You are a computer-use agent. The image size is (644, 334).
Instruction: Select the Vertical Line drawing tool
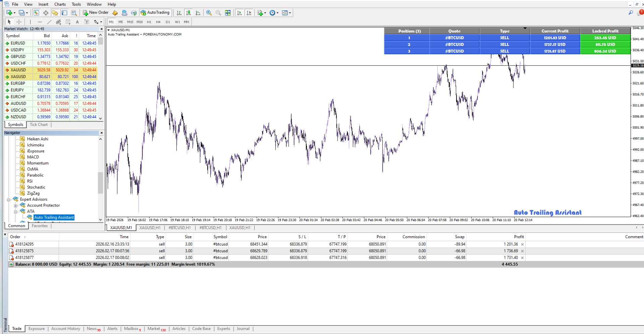click(30, 22)
